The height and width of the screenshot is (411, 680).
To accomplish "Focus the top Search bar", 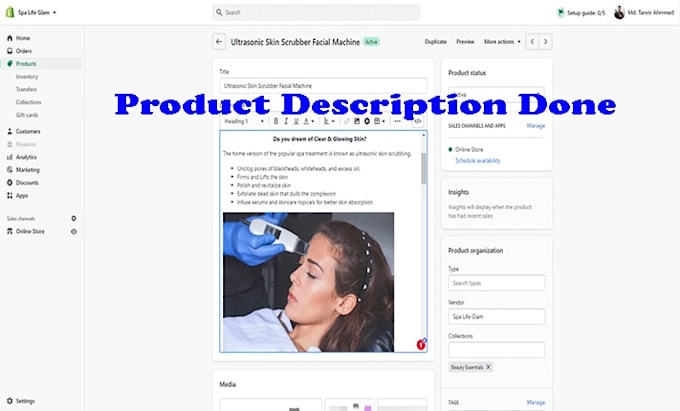I will 316,13.
